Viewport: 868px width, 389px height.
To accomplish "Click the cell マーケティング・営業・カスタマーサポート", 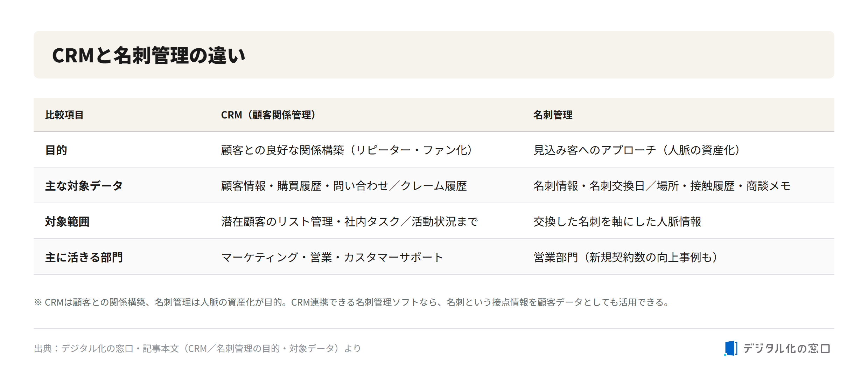I will click(332, 257).
